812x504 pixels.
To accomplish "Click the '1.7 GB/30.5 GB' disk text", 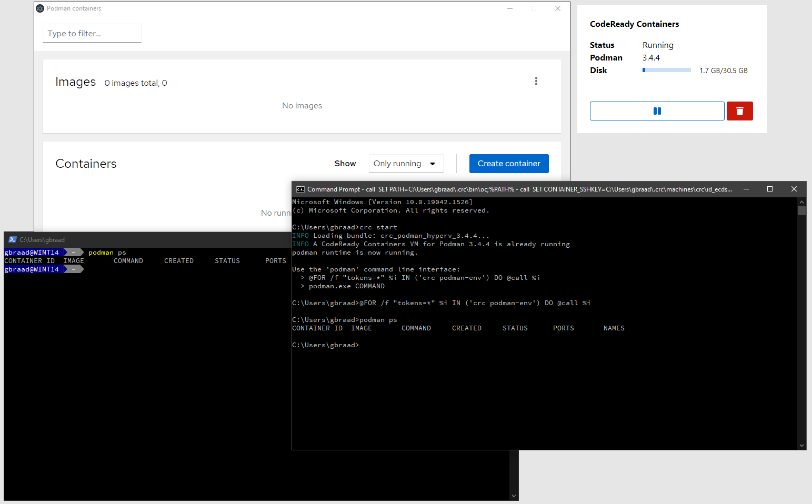I will tap(724, 70).
